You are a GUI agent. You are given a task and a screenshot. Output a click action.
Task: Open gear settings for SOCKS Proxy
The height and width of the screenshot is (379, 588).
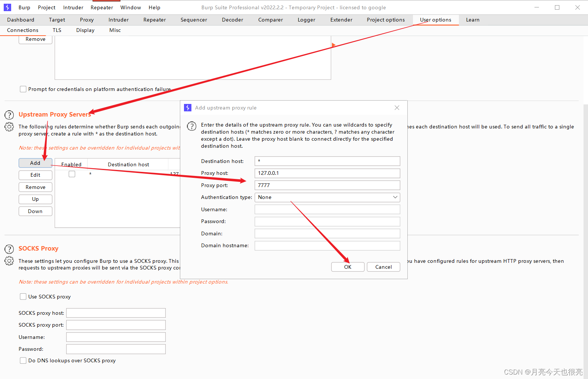click(x=9, y=261)
